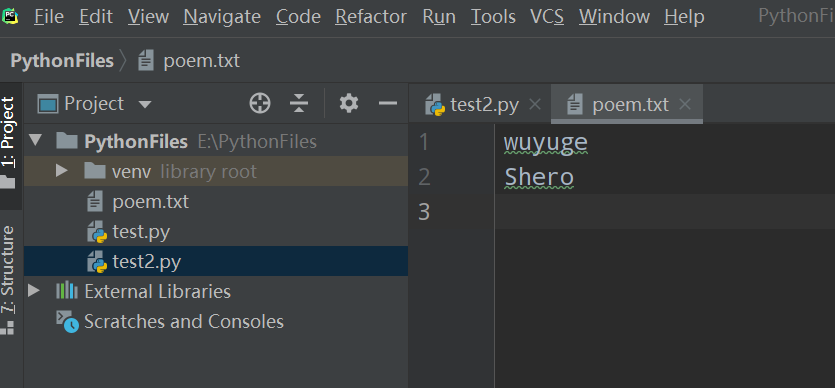Image resolution: width=835 pixels, height=388 pixels.
Task: Open the Run menu
Action: point(439,17)
